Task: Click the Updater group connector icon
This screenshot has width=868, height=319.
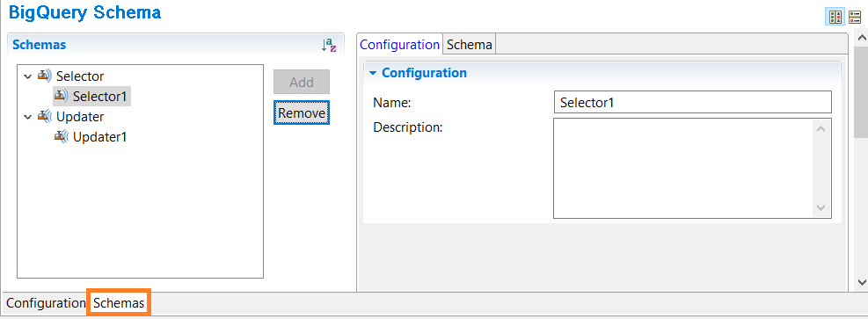Action: [45, 117]
